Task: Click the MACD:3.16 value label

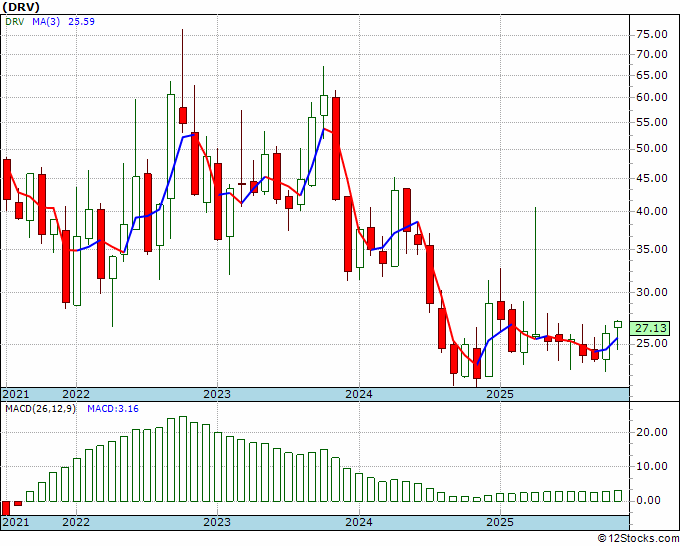Action: [113, 409]
